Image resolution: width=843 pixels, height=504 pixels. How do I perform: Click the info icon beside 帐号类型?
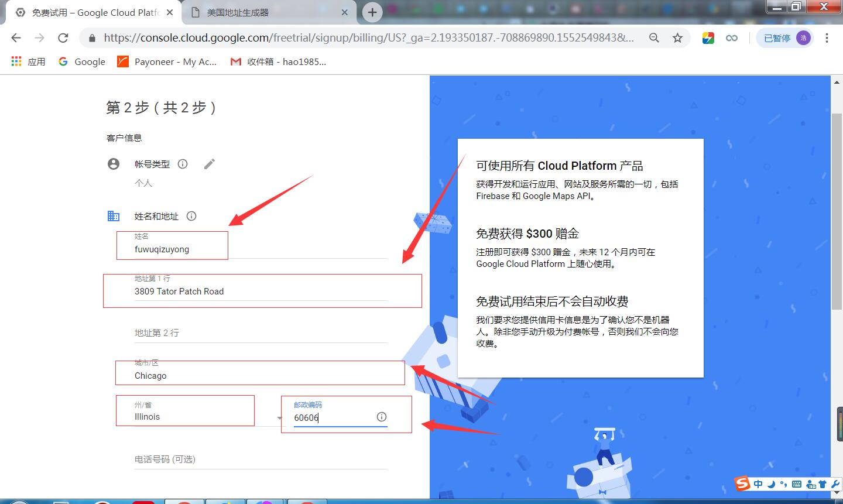pos(182,164)
